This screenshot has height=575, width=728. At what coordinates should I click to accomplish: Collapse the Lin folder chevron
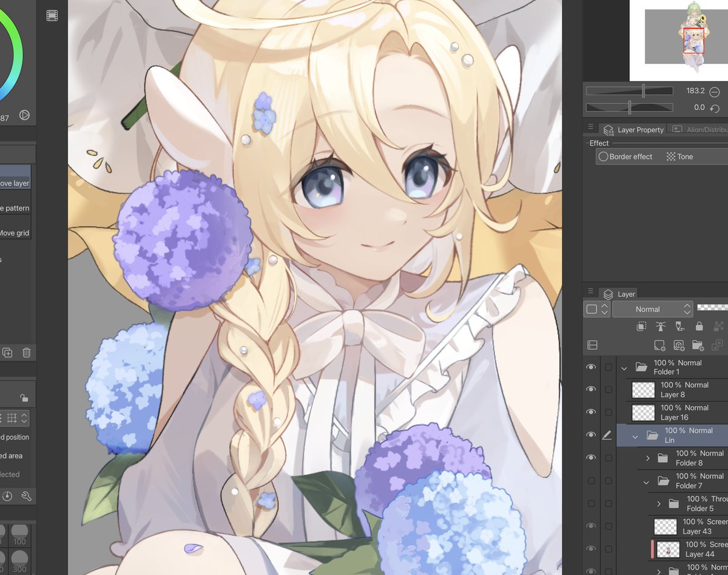635,436
